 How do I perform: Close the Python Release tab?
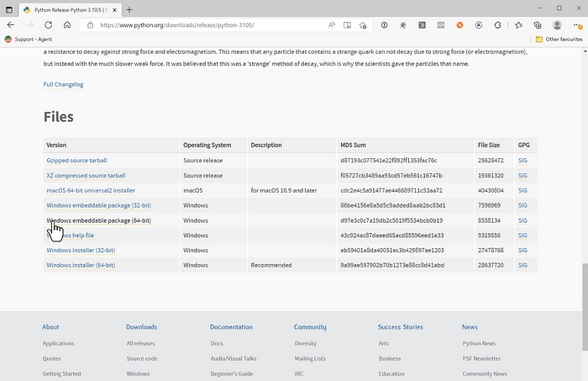(x=115, y=10)
